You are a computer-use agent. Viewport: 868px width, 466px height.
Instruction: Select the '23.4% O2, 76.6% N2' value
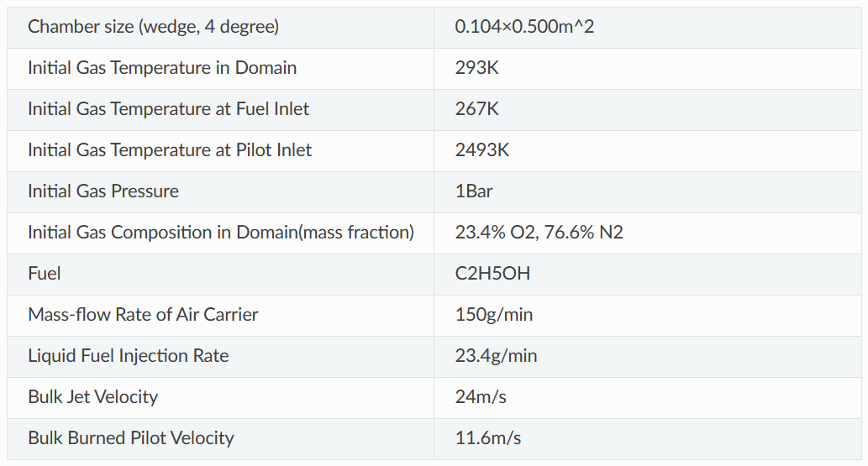pos(539,232)
